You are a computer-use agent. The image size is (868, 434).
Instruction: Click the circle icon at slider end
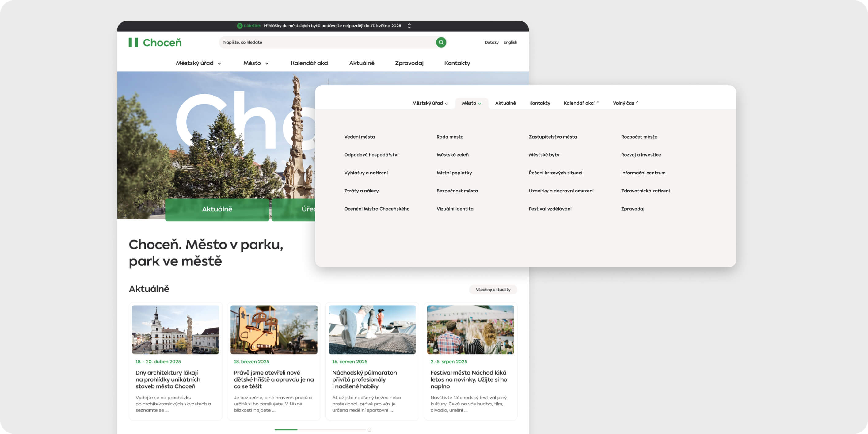pos(369,430)
